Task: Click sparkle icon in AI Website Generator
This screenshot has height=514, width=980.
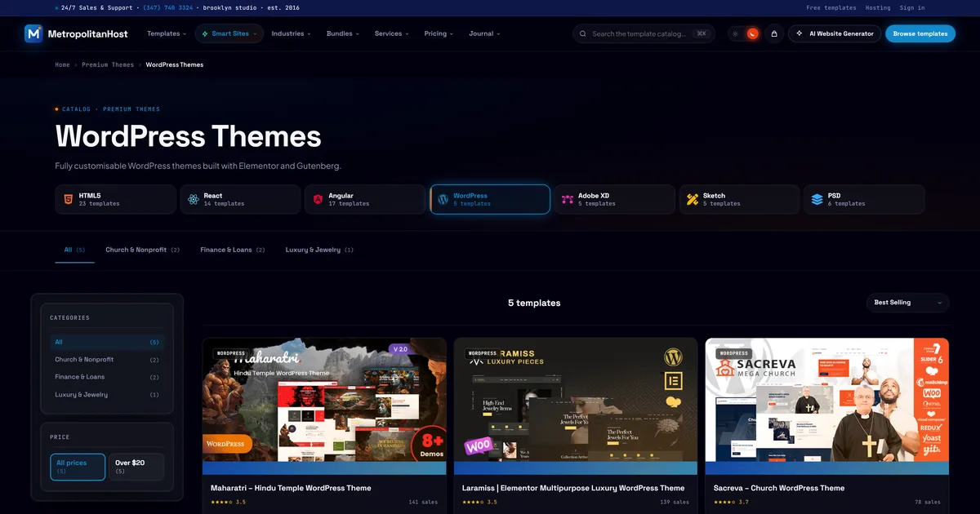Action: coord(800,33)
